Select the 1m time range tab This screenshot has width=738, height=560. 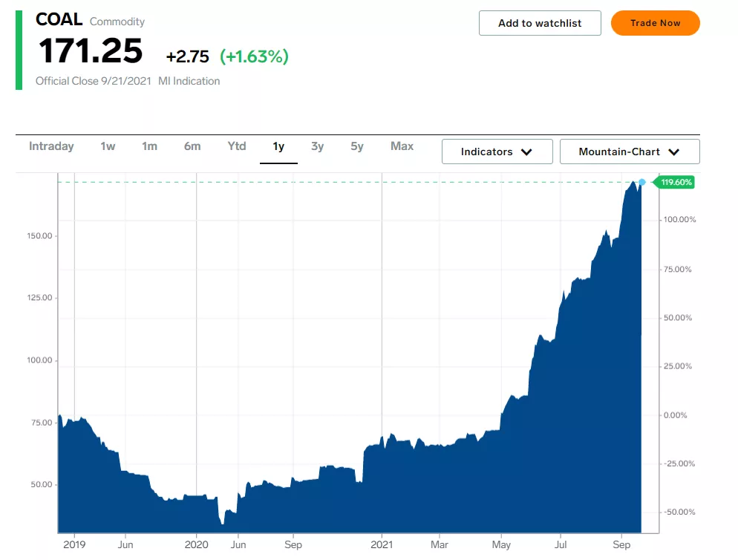(x=150, y=146)
